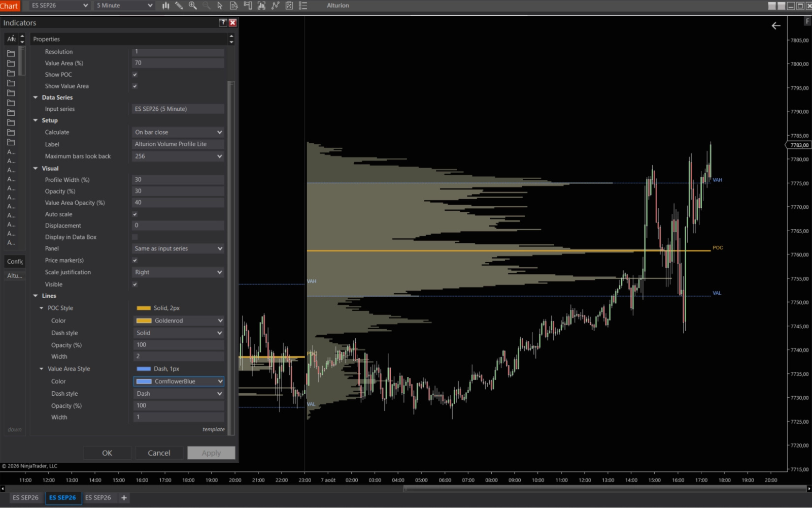Select the drawing tools pencil icon

(x=179, y=6)
